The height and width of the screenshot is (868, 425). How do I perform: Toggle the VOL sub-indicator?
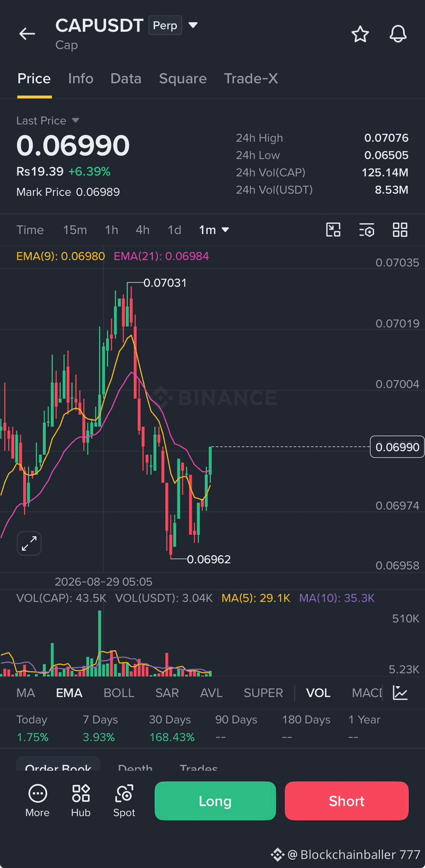[318, 693]
